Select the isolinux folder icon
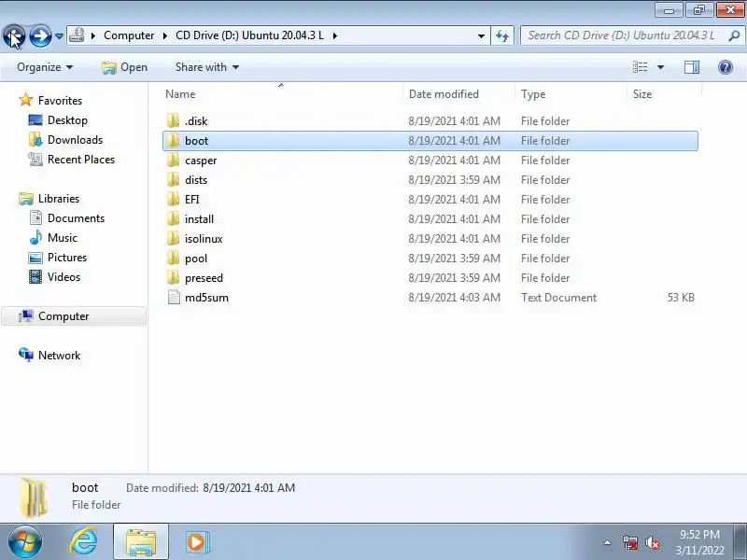Screen dimensions: 747x560 pos(174,238)
